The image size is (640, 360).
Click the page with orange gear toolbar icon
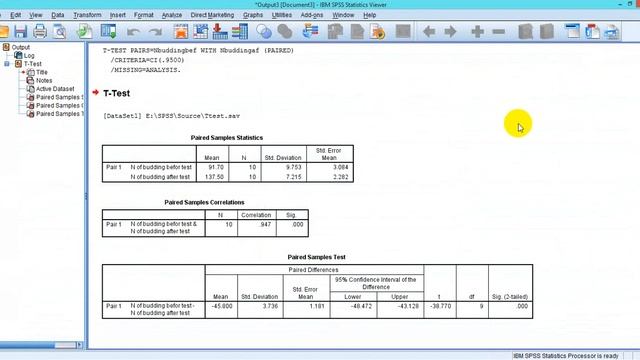coord(378,31)
